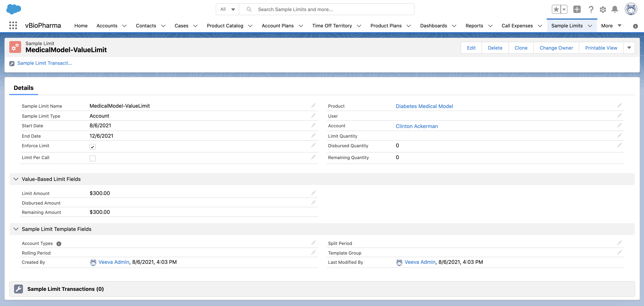Screen dimensions: 644x306
Task: Click the pencil icon for Limit Amount
Action: click(x=313, y=193)
